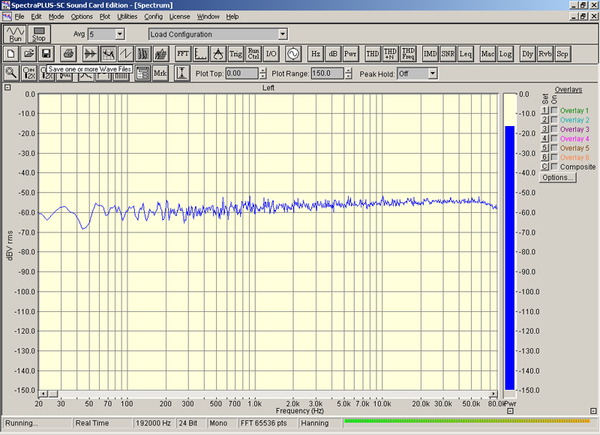Click the overlay Options... button
This screenshot has width=600, height=435.
[x=558, y=178]
